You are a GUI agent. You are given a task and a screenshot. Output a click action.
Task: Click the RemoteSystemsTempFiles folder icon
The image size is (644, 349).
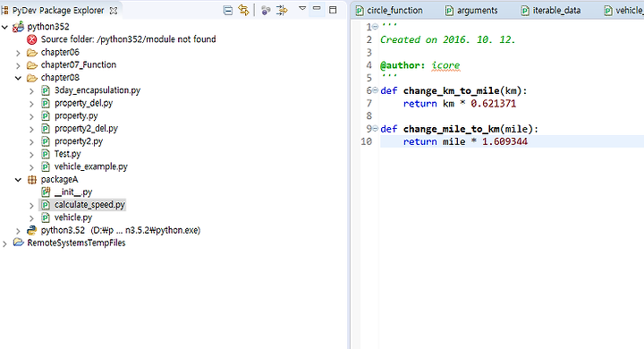coord(18,243)
